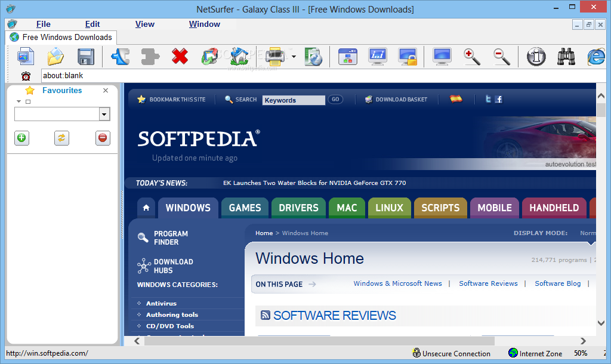Click the Softpedia logo
This screenshot has width=611, height=364.
(199, 139)
